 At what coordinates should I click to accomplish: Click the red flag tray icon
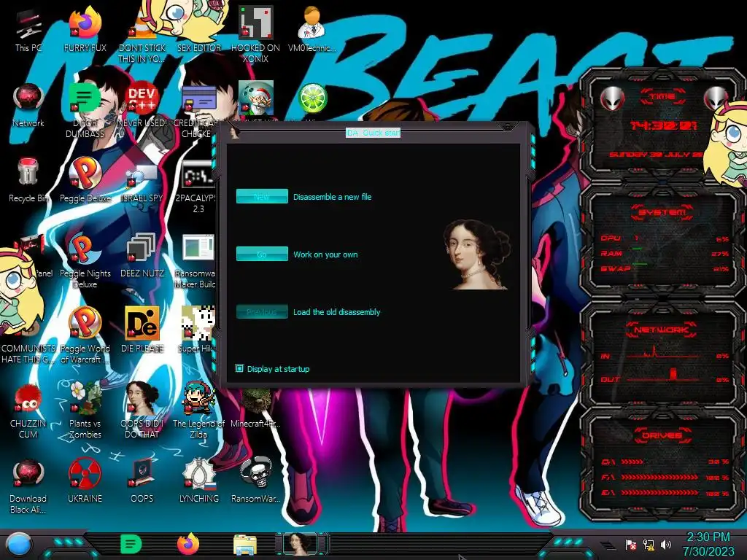[631, 544]
